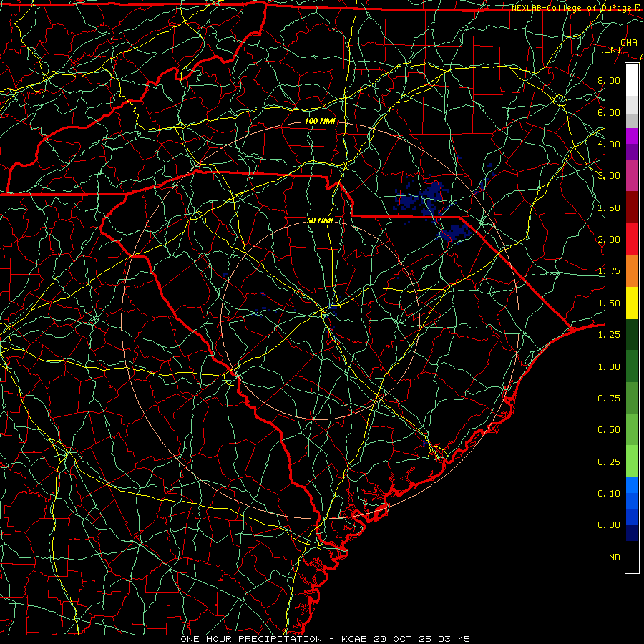Select the '0.10' legend value

(609, 494)
